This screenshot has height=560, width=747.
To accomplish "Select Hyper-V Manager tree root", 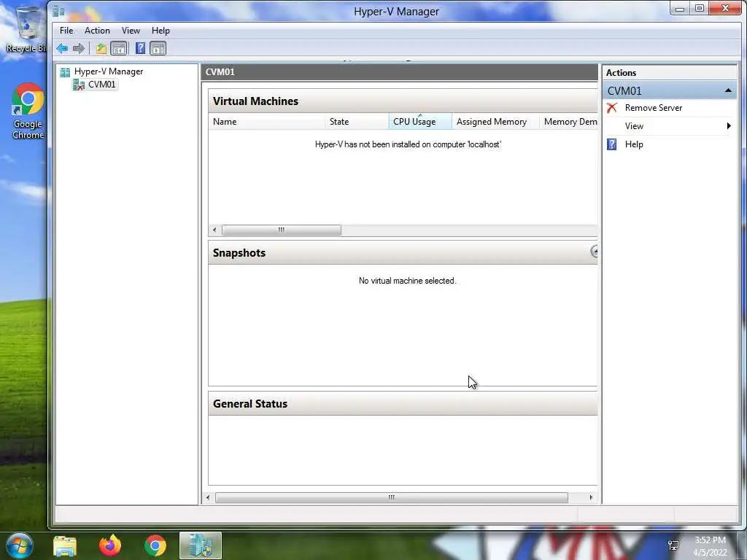I will coord(109,71).
